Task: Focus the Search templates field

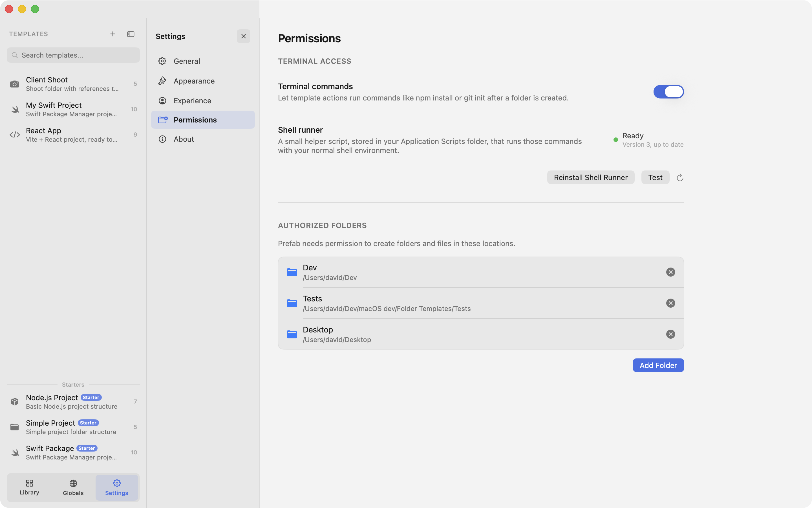Action: 73,55
